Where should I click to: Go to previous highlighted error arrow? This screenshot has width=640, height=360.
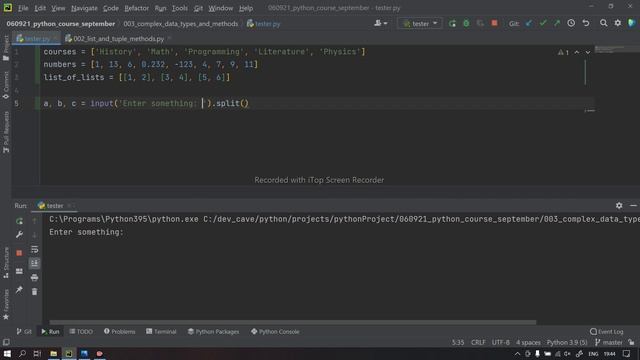(x=577, y=52)
